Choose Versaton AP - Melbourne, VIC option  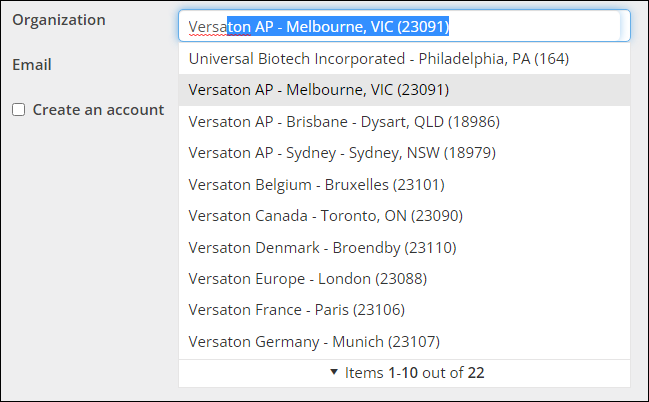click(x=318, y=90)
